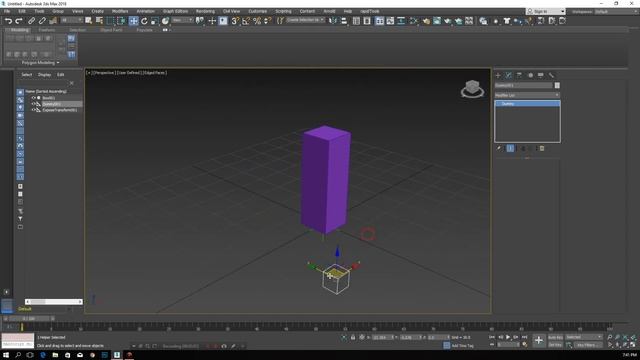Toggle visibility eye of Box001
The width and height of the screenshot is (640, 360).
(x=33, y=98)
